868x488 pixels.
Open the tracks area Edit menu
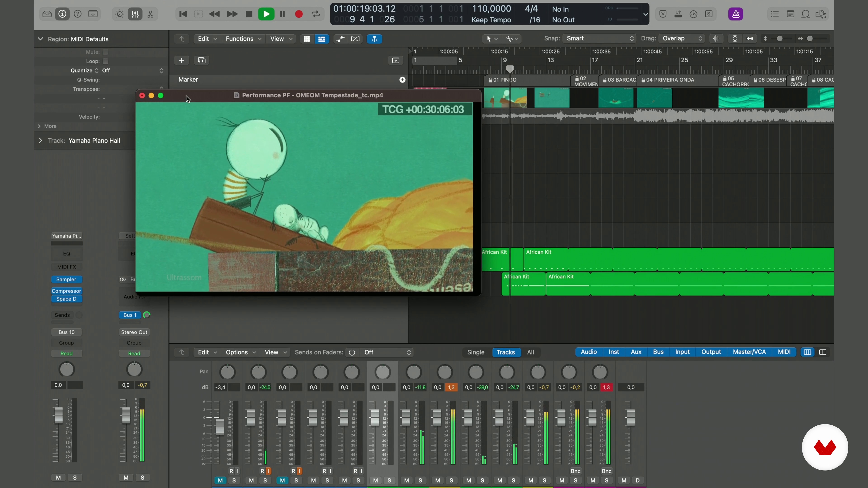pos(207,39)
